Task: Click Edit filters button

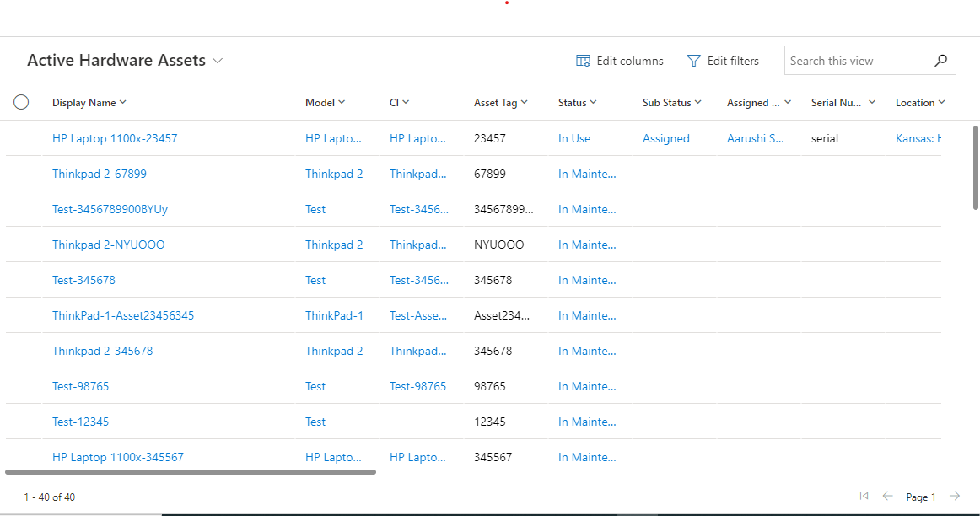Action: coord(723,61)
